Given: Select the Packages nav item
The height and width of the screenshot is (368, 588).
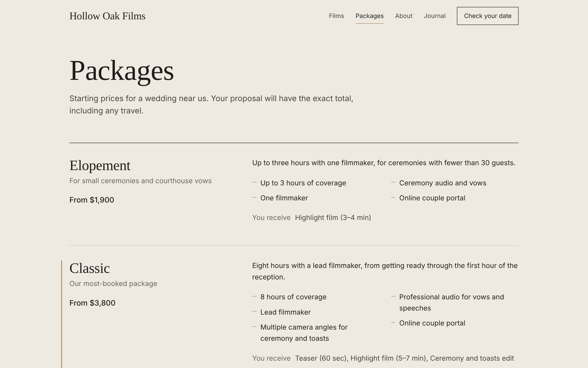Looking at the screenshot, I should click(x=369, y=16).
